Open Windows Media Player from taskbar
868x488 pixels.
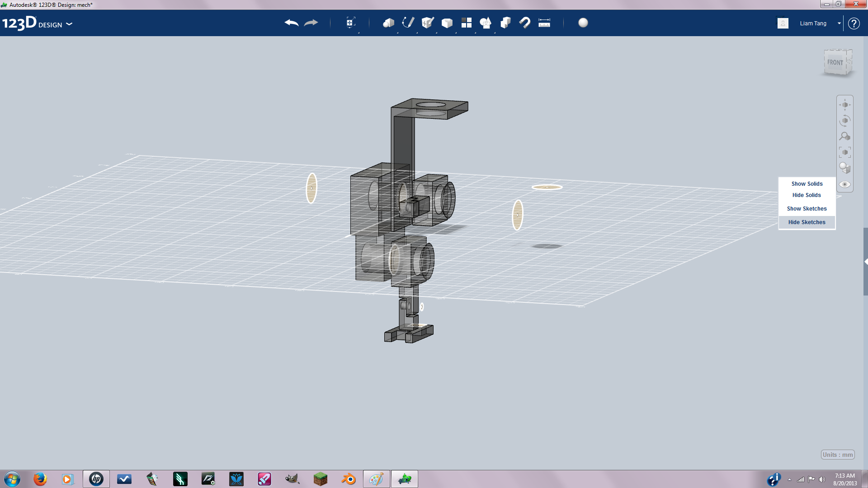[x=68, y=479]
